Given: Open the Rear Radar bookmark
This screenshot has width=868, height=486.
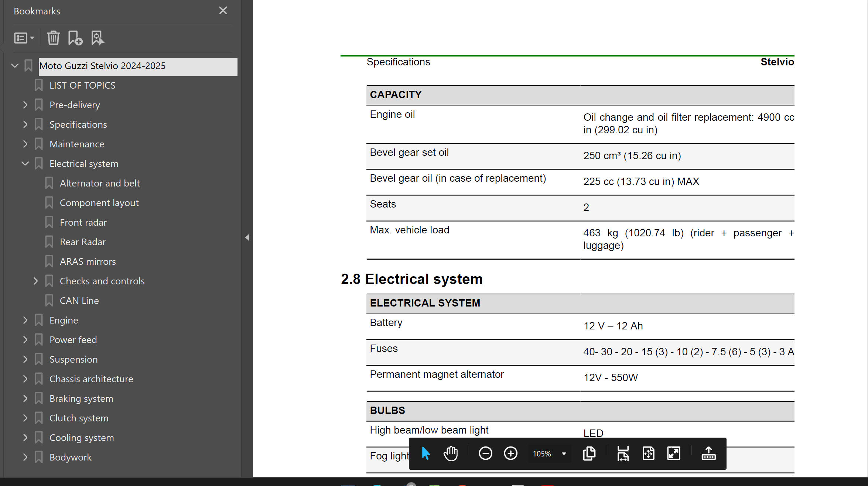Looking at the screenshot, I should point(83,242).
